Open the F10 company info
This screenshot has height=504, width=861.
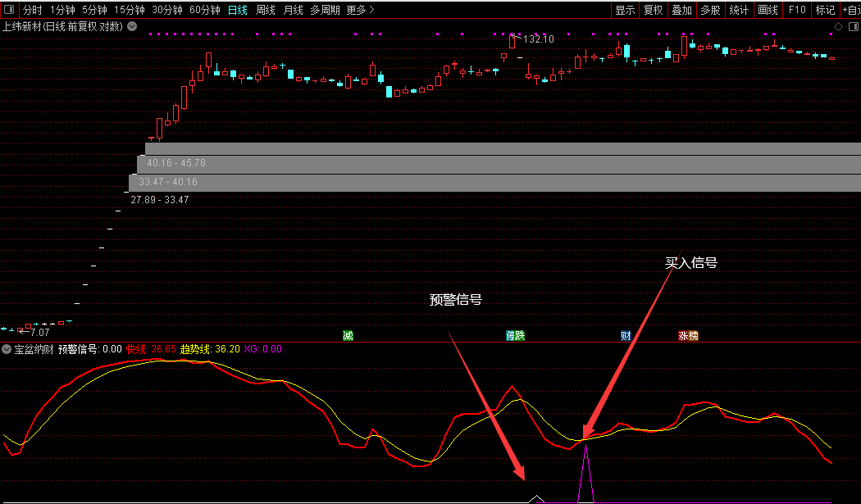(796, 10)
